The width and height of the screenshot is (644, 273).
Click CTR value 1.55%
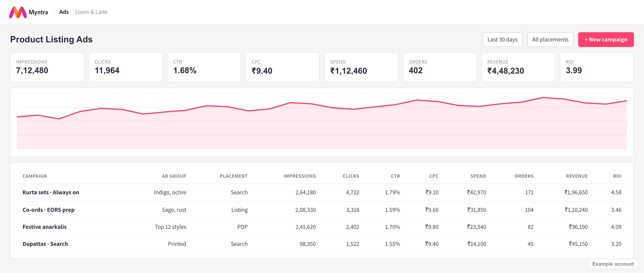click(393, 244)
